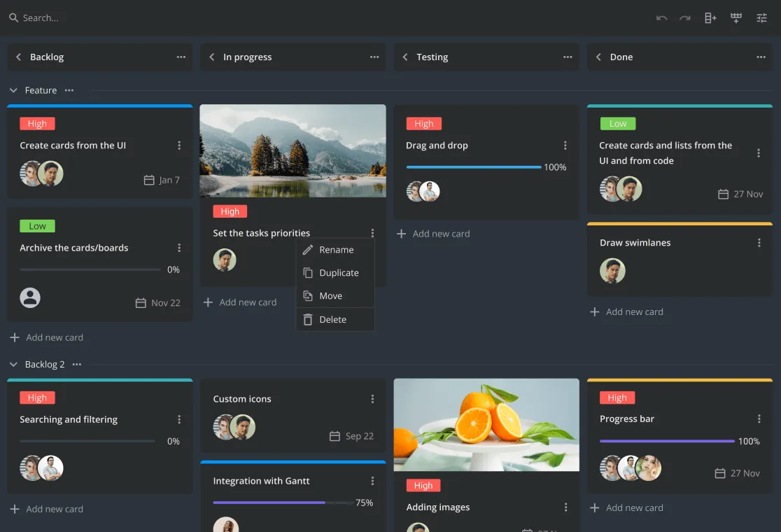Collapse the Backlog 2 swimlane
Screen dimensions: 781x532
(x=13, y=364)
